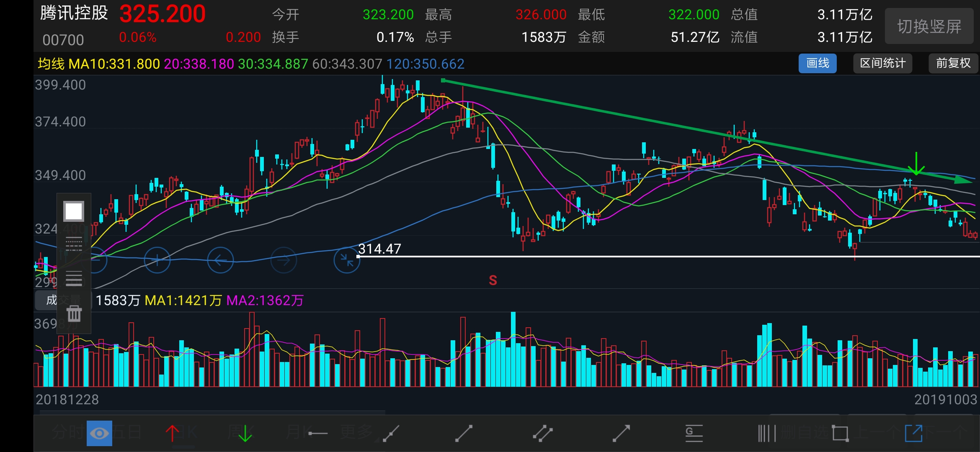Click the 金额 51.27亿 value
This screenshot has height=452, width=980.
pyautogui.click(x=695, y=37)
